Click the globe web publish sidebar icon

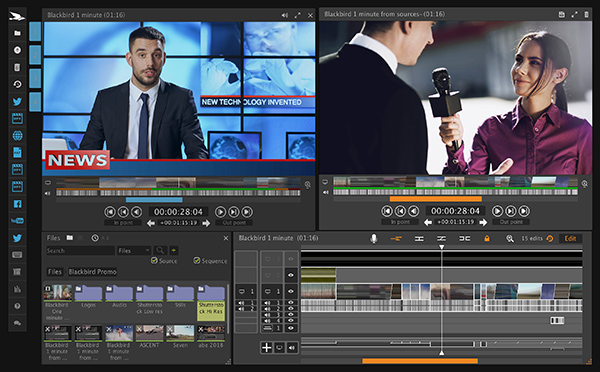17,135
